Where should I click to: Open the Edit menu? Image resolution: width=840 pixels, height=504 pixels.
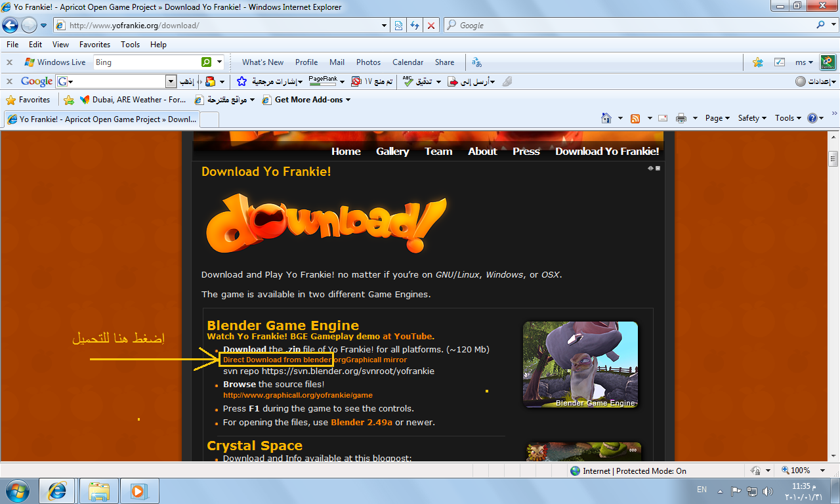coord(35,44)
